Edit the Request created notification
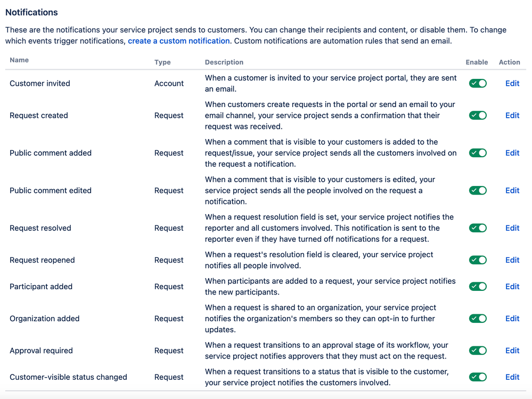Image resolution: width=532 pixels, height=399 pixels. [512, 115]
